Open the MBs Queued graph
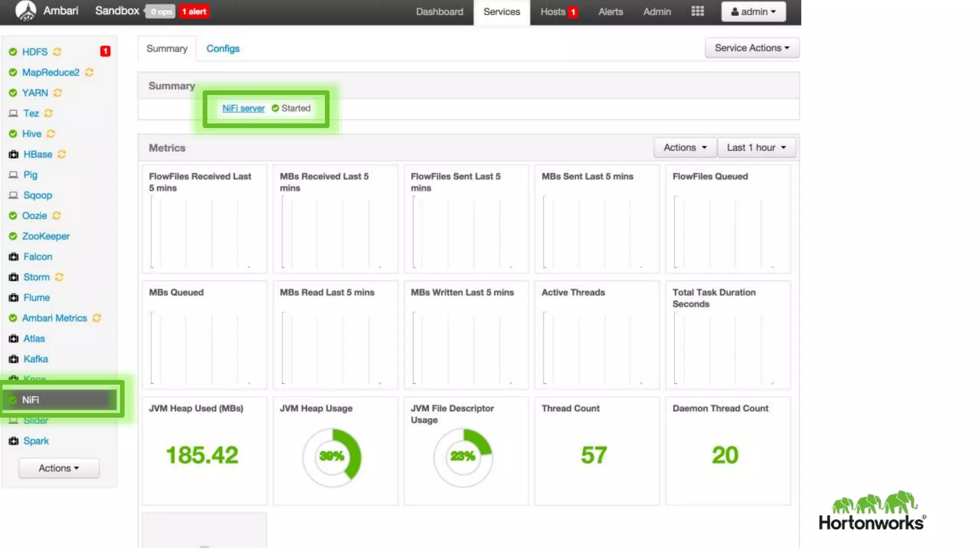980x551 pixels. 204,335
